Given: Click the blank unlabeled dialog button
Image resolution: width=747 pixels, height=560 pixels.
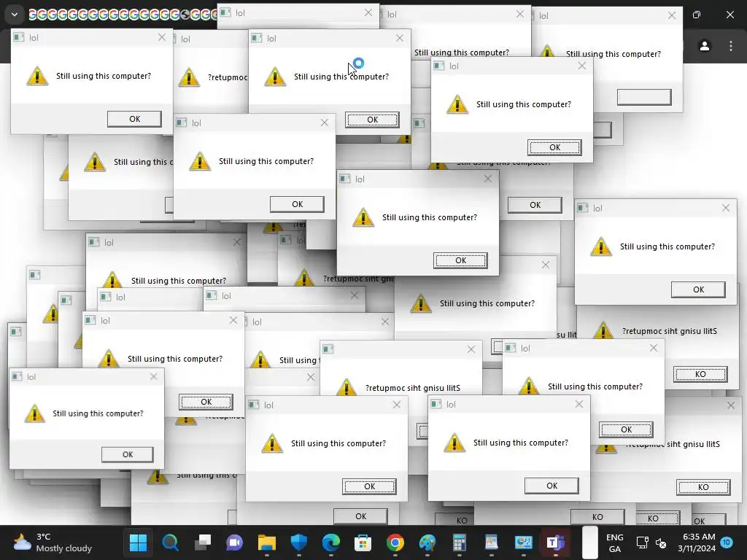Looking at the screenshot, I should 644,97.
